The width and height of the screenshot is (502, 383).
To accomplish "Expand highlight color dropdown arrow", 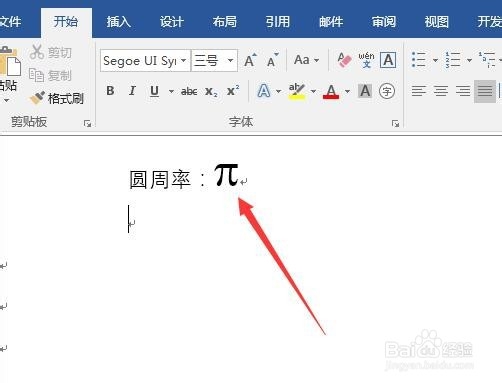I will coord(313,91).
